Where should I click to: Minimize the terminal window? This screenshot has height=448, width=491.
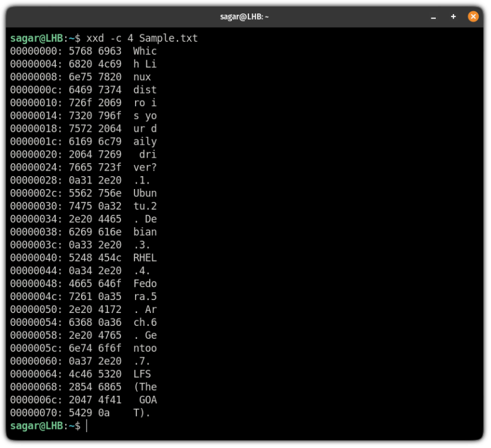(x=434, y=17)
